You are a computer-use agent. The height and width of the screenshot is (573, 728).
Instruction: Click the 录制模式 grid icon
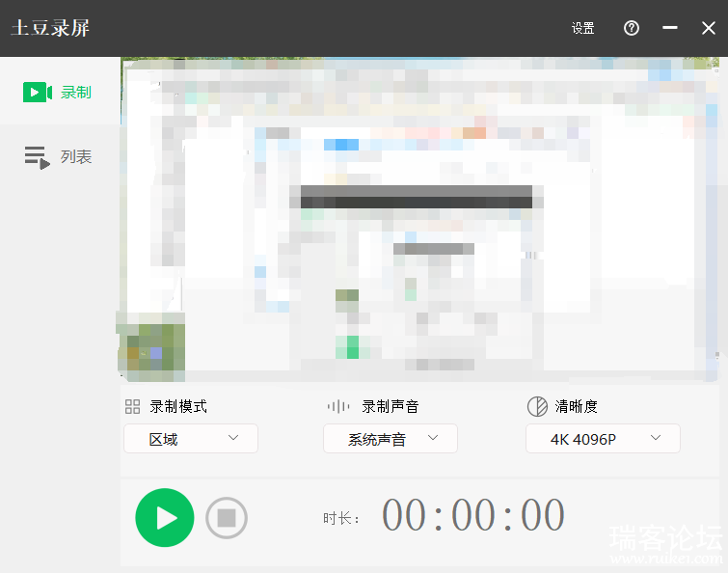coord(132,407)
